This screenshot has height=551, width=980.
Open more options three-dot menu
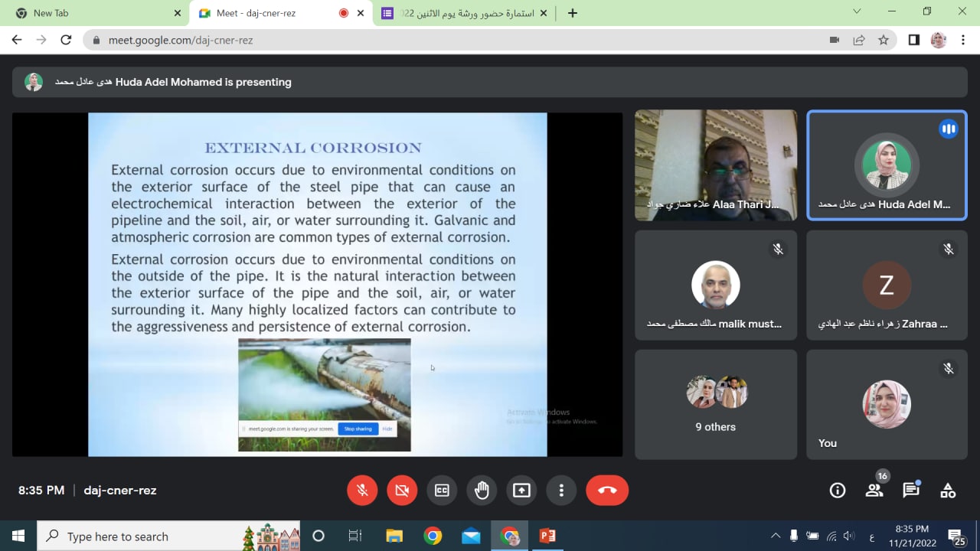point(561,491)
